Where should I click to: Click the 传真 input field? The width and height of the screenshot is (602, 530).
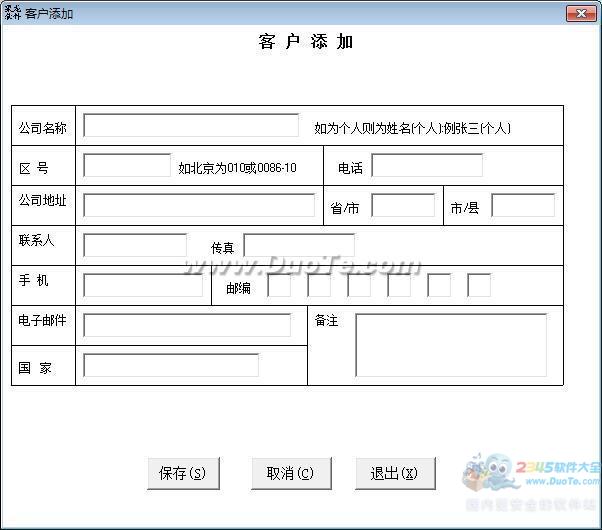click(299, 245)
